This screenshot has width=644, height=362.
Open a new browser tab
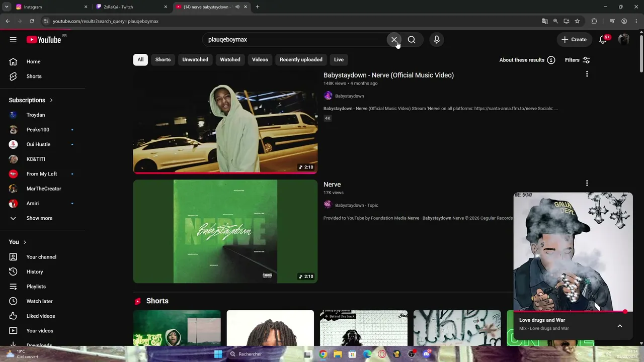(x=258, y=7)
